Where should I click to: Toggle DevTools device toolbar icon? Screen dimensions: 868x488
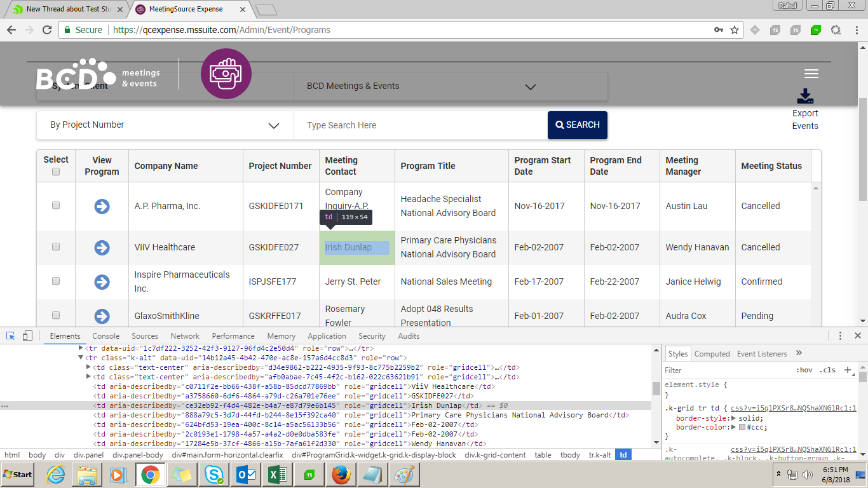pyautogui.click(x=27, y=336)
